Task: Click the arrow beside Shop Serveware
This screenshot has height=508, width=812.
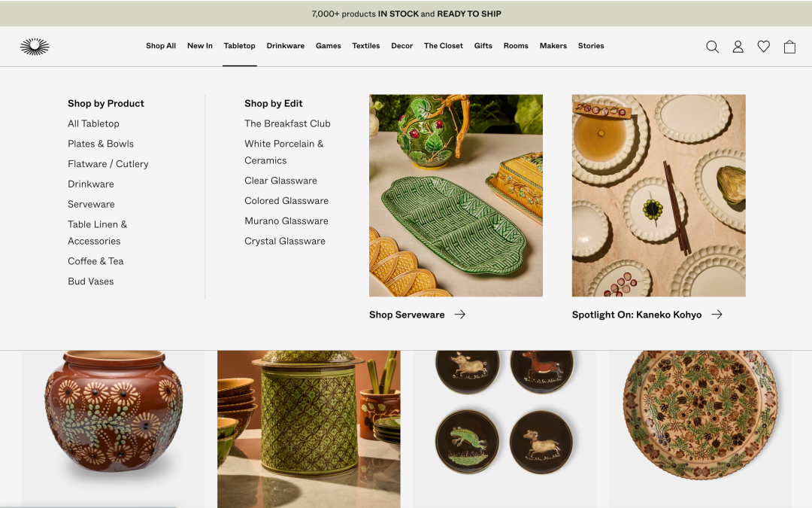Action: click(x=460, y=315)
